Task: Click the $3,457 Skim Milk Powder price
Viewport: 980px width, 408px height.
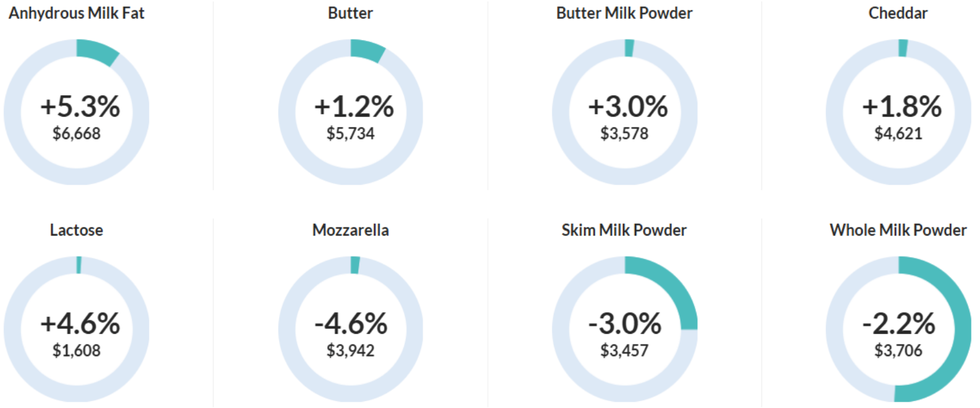Action: point(624,351)
